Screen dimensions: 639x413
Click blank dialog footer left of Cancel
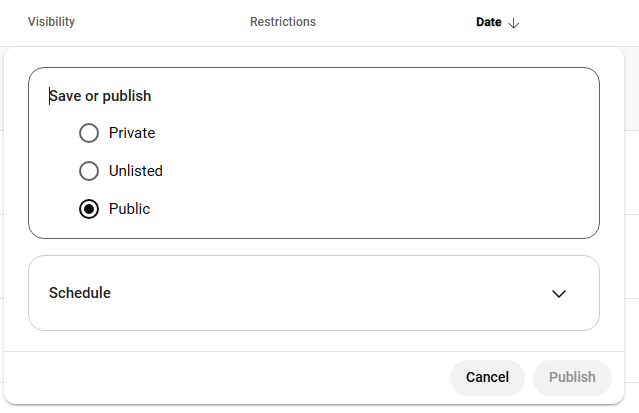click(x=220, y=377)
